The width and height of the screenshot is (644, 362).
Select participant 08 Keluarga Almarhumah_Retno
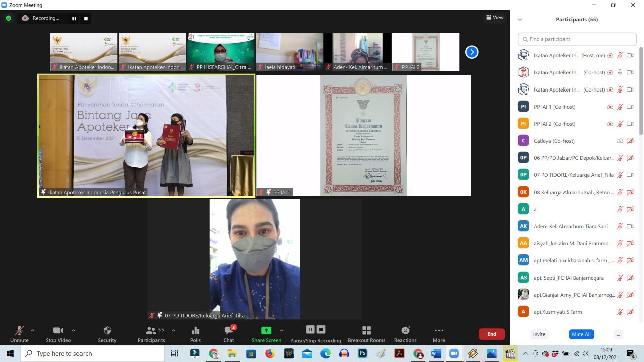click(577, 192)
